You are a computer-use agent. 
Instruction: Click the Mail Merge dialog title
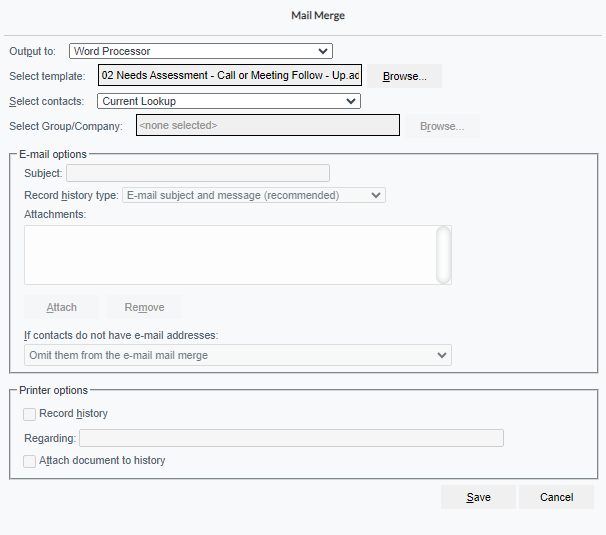point(318,15)
